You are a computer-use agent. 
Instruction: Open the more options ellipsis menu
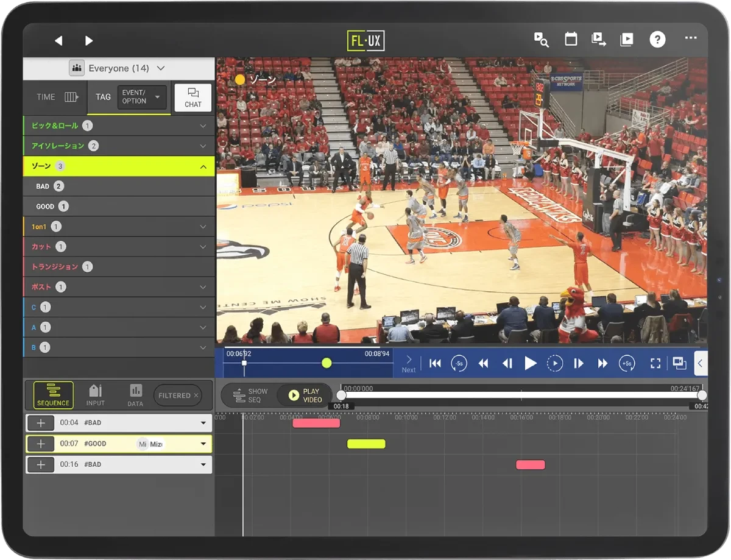pyautogui.click(x=690, y=38)
